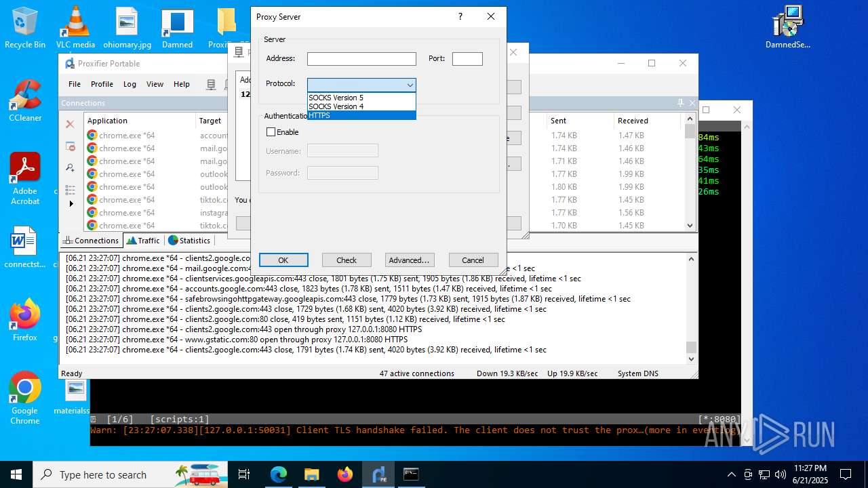Cancel the Proxy Server dialog
This screenshot has height=488, width=868.
pyautogui.click(x=473, y=260)
